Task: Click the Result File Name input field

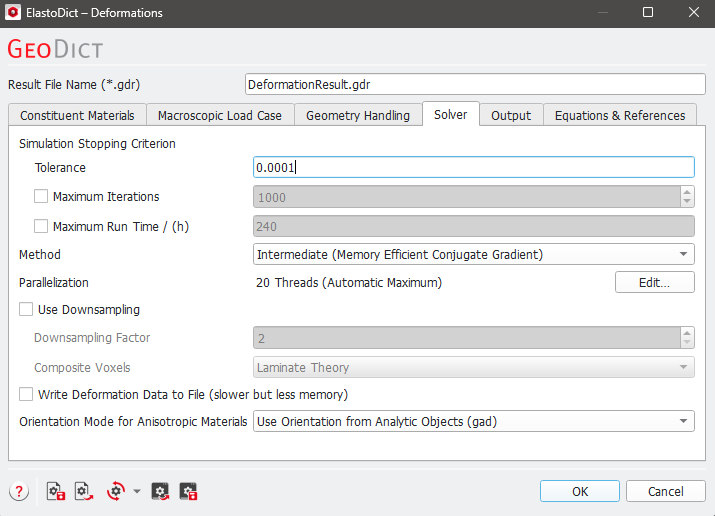Action: pos(475,84)
